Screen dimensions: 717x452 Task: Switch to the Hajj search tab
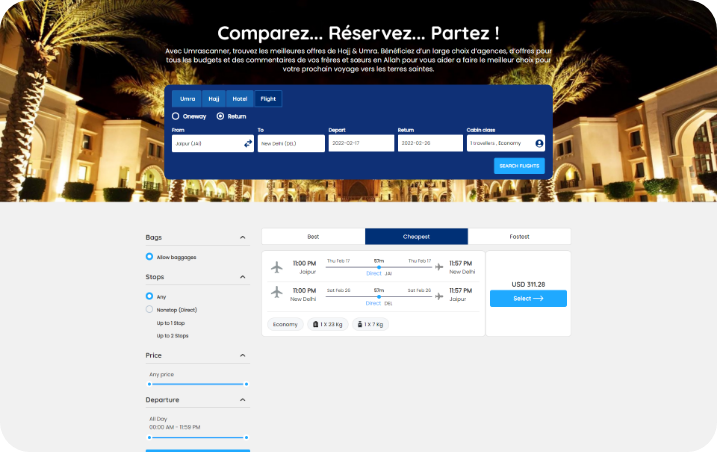[214, 99]
